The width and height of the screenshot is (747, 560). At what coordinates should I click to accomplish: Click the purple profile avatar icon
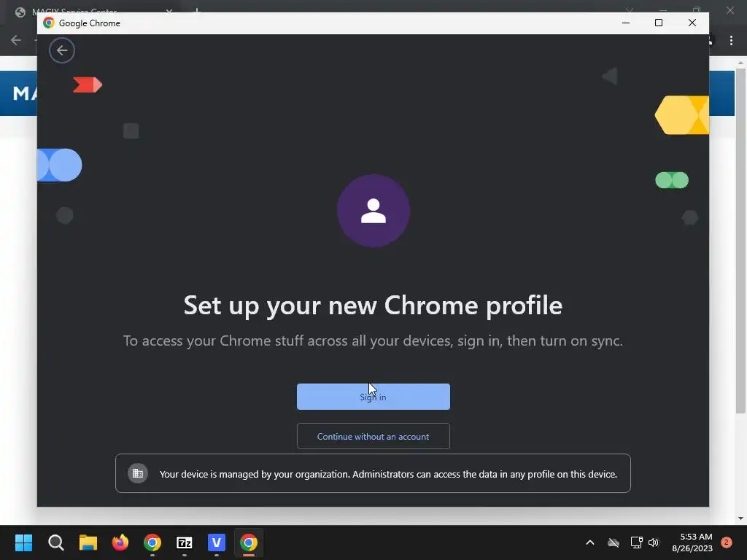pos(373,211)
